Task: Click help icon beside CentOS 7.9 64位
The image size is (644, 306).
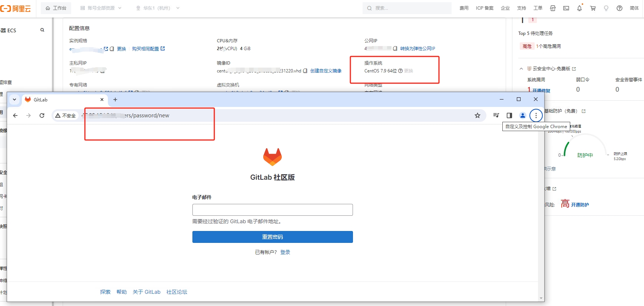Action: click(400, 71)
